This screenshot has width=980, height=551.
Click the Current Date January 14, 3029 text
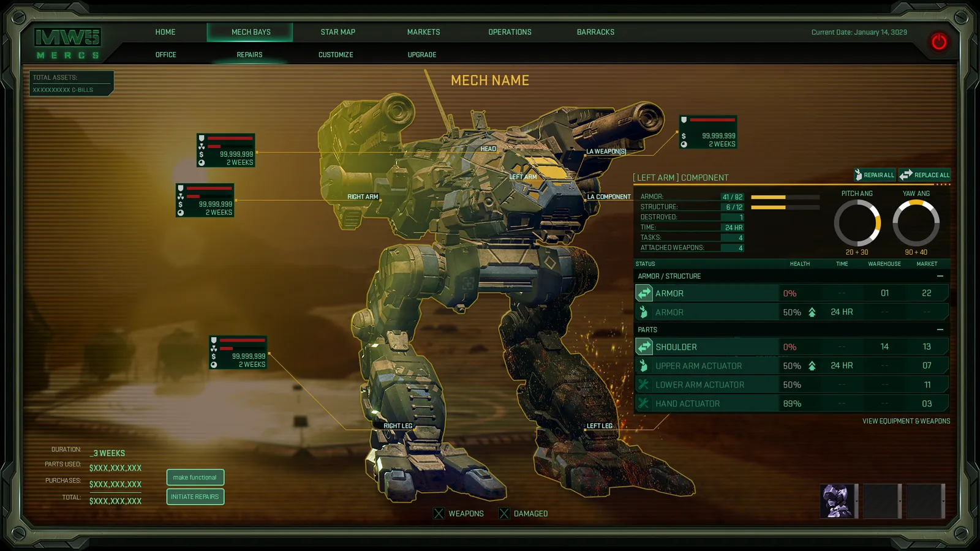click(859, 32)
